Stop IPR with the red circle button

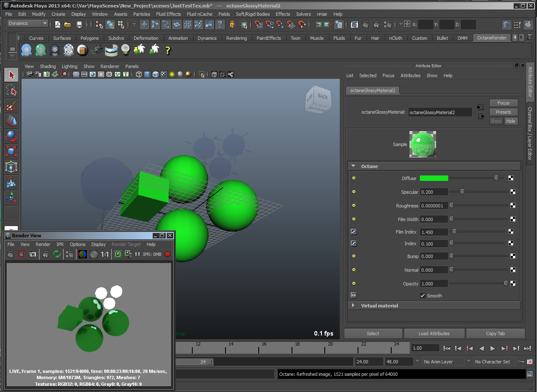click(167, 254)
